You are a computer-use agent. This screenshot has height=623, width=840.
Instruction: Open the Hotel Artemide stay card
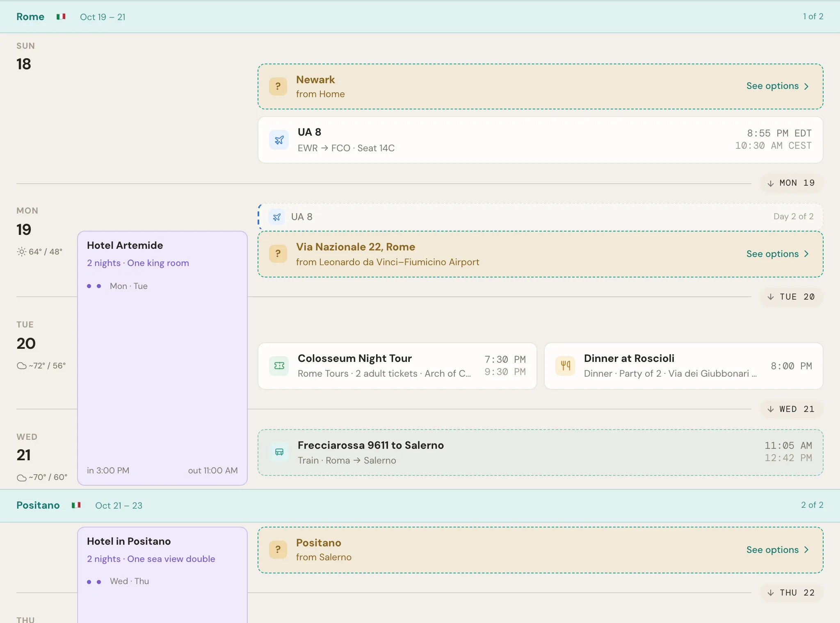pos(162,358)
